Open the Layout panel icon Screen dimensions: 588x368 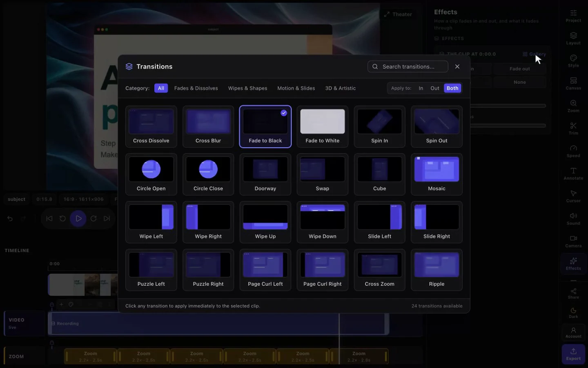point(573,38)
